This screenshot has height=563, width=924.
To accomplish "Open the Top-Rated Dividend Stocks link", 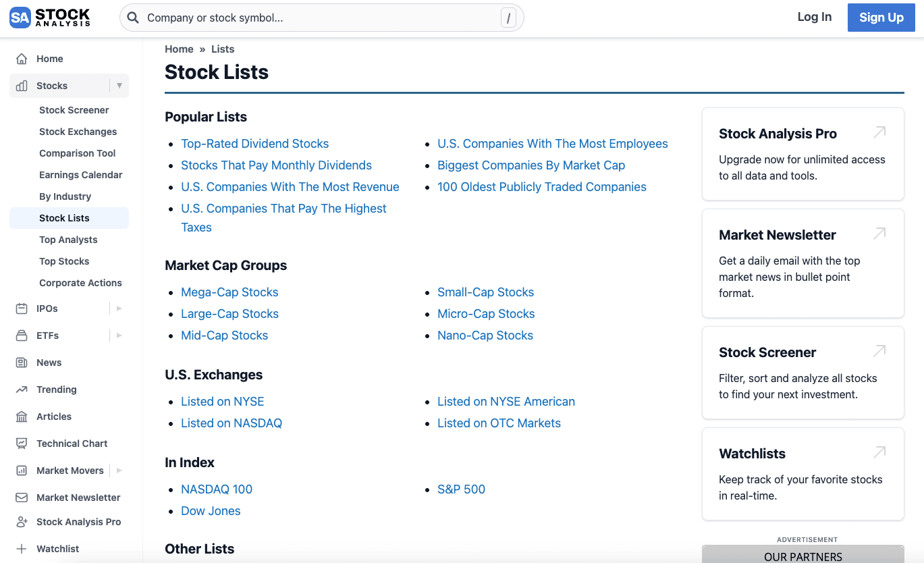I will pyautogui.click(x=254, y=143).
